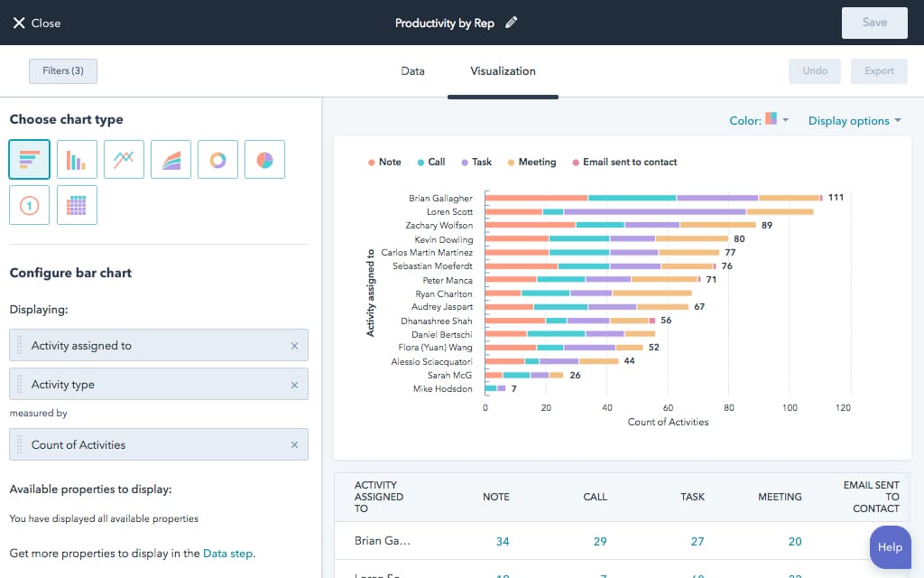Viewport: 924px width, 578px height.
Task: Edit the report title with the pencil icon
Action: (510, 23)
